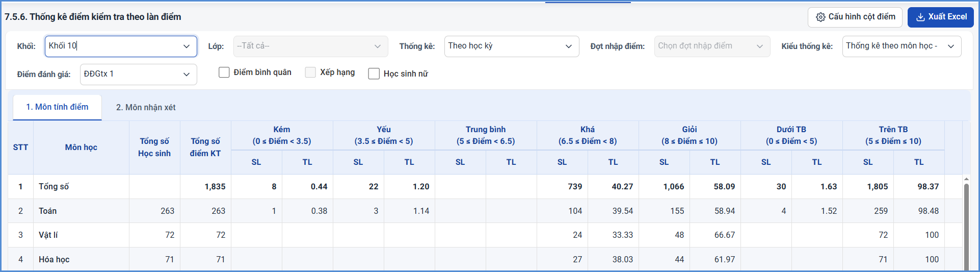The width and height of the screenshot is (980, 272).
Task: Click the 155 Giỏi cell in Toán row
Action: pos(664,211)
